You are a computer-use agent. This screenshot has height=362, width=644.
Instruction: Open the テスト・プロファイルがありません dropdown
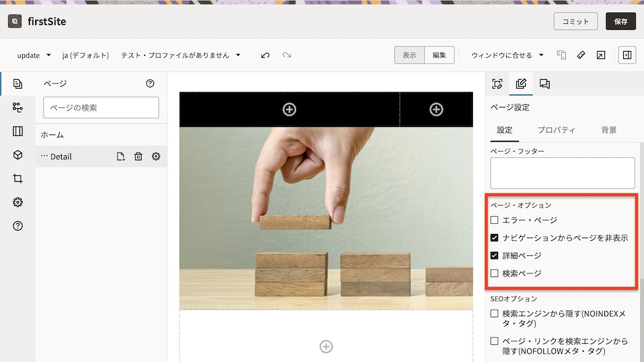[x=180, y=55]
